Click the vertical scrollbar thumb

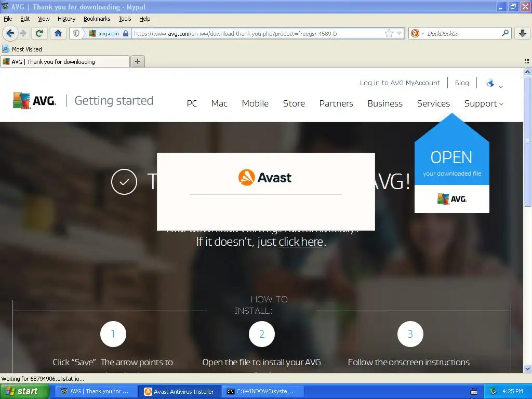[x=527, y=141]
